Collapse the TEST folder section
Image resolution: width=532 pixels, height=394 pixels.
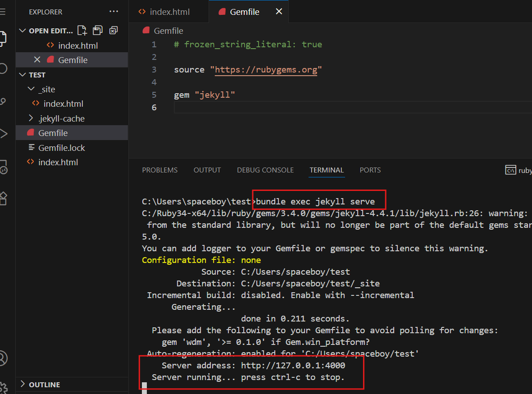point(23,75)
